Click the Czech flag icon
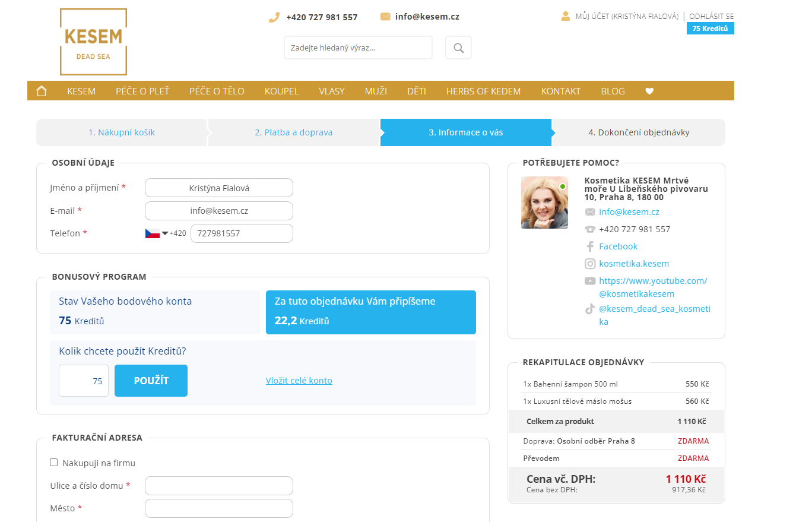 [x=153, y=233]
